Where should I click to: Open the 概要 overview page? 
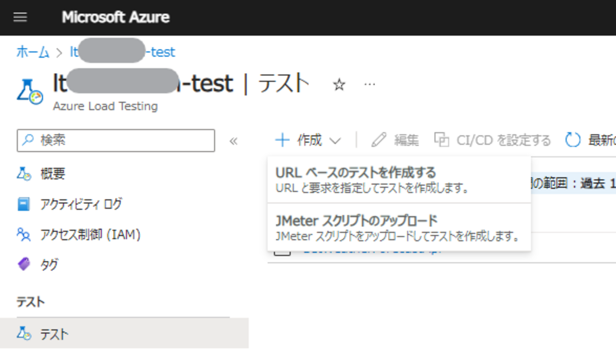41,173
